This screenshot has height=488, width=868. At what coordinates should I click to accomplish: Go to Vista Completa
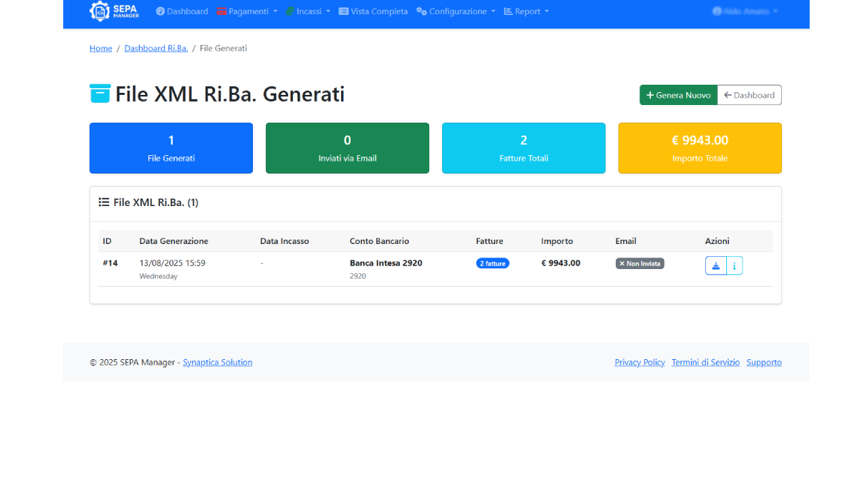click(374, 12)
